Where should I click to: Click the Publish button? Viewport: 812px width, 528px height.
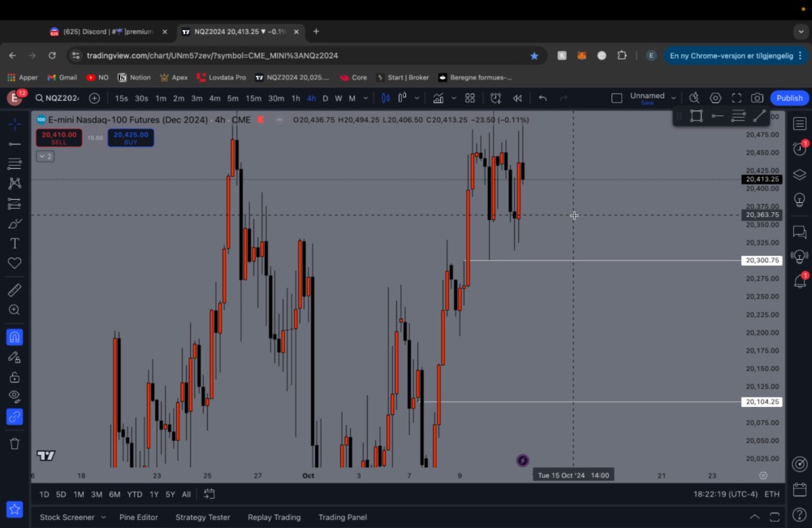click(789, 98)
